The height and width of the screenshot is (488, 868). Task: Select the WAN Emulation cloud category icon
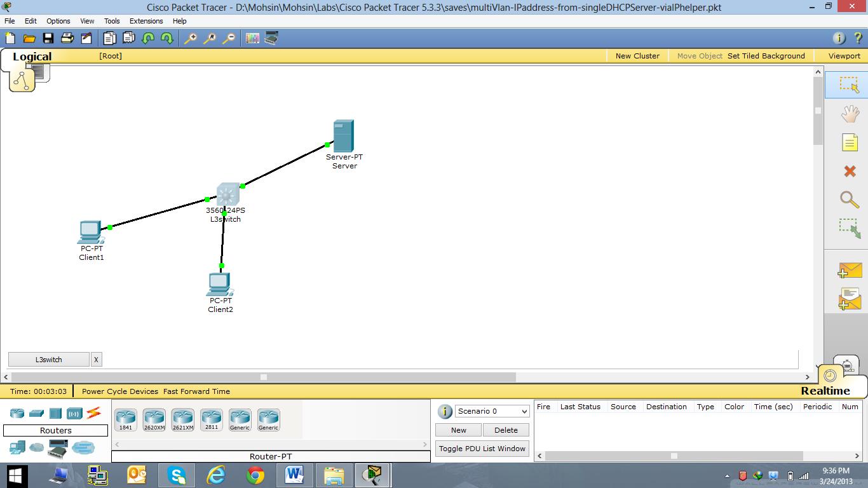pos(37,447)
